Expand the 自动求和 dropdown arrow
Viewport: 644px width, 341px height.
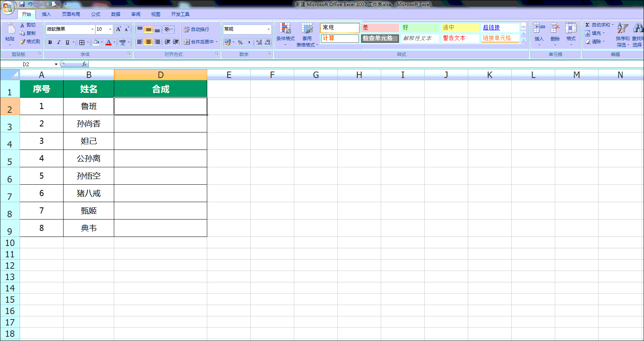point(613,25)
